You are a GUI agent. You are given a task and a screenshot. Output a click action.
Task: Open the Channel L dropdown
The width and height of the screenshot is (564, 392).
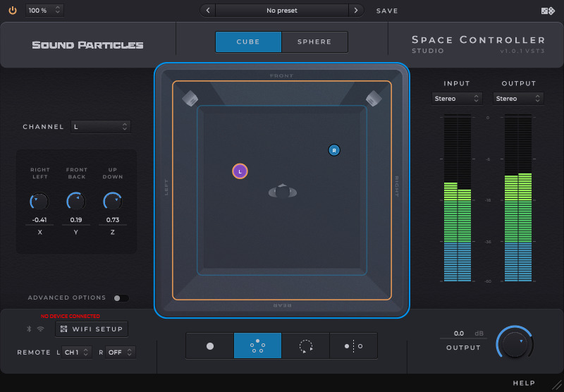[x=101, y=127]
